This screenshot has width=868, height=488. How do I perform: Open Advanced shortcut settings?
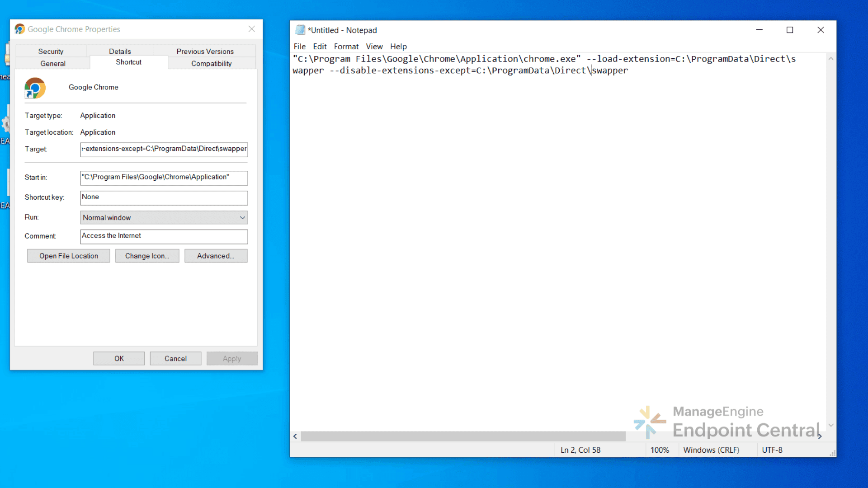tap(216, 256)
